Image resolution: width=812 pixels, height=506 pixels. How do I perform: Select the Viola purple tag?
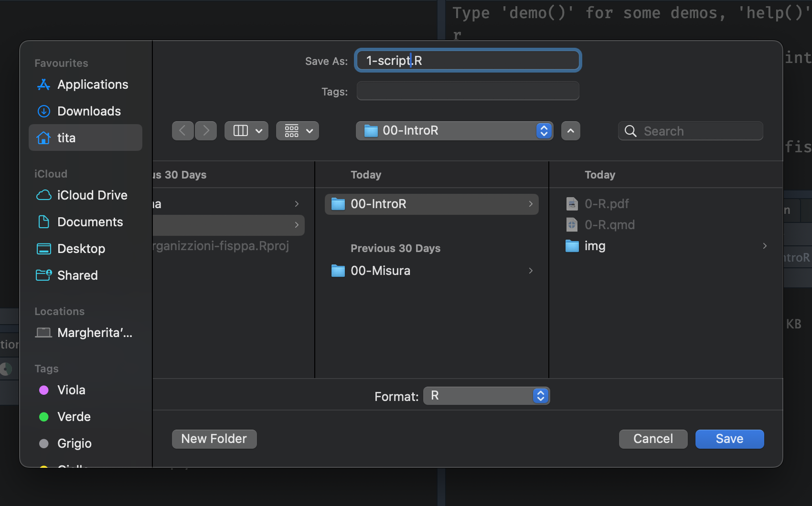[71, 390]
